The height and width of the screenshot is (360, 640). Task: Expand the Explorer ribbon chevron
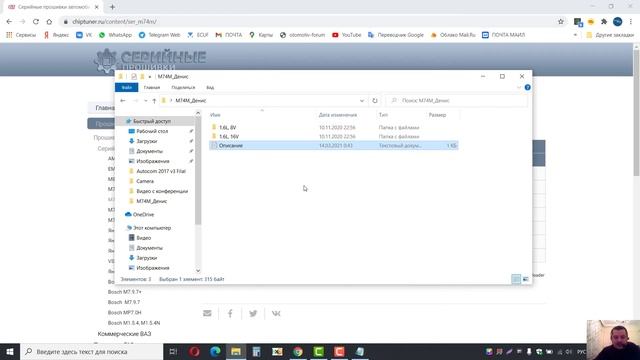519,87
